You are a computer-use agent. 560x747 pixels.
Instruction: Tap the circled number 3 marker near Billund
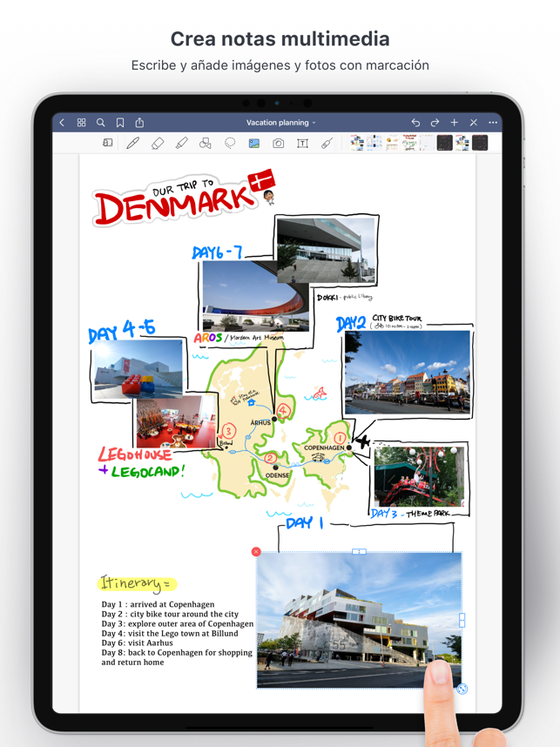(229, 431)
